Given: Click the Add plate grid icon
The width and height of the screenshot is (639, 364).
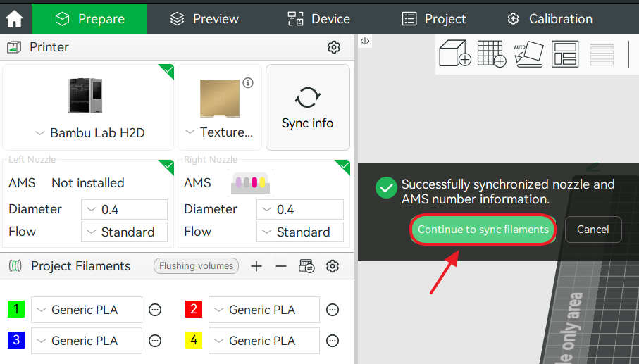Looking at the screenshot, I should (491, 54).
